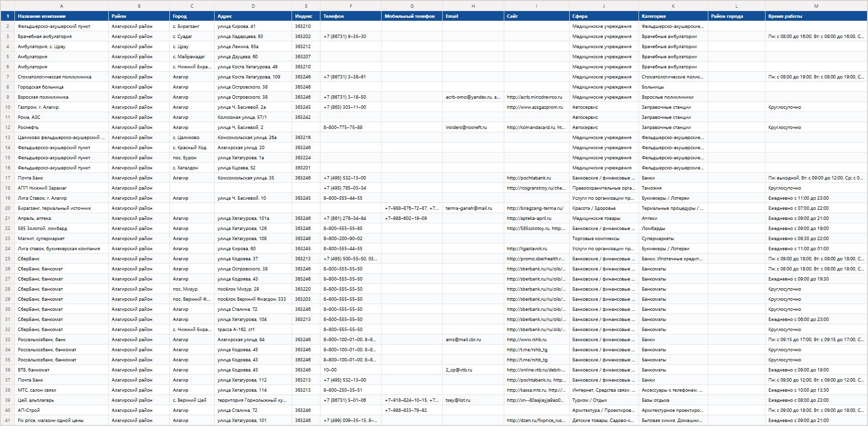Click the city cell 'пос. Мизур'
Image resolution: width=868 pixels, height=434 pixels.
pyautogui.click(x=192, y=289)
